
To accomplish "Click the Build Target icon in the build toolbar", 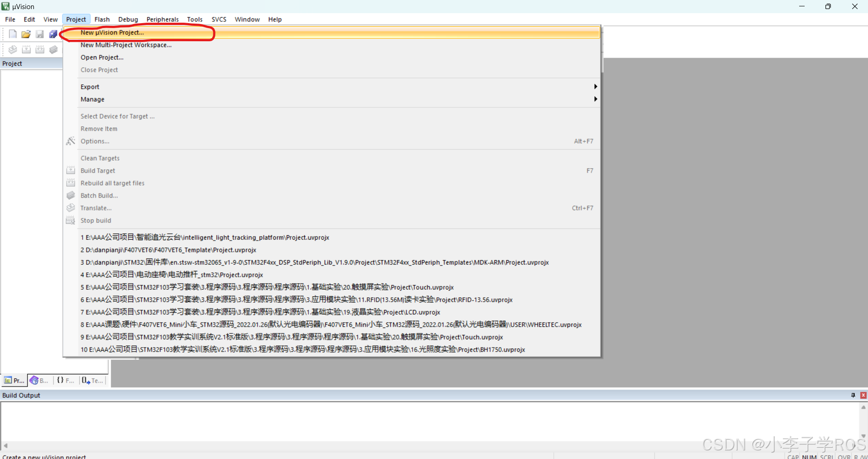I will point(26,49).
